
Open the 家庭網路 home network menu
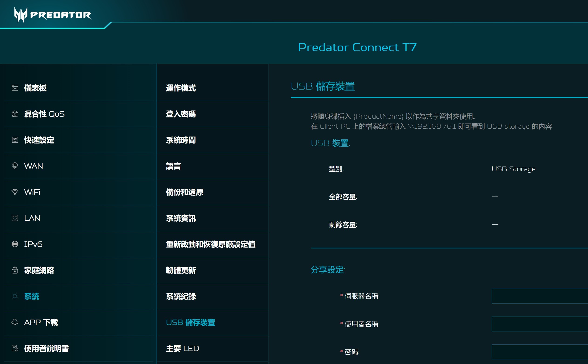tap(78, 270)
